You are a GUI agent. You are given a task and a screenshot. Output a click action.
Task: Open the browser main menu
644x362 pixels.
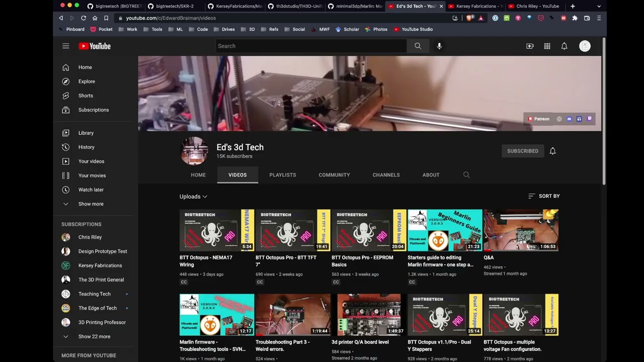pos(599,18)
